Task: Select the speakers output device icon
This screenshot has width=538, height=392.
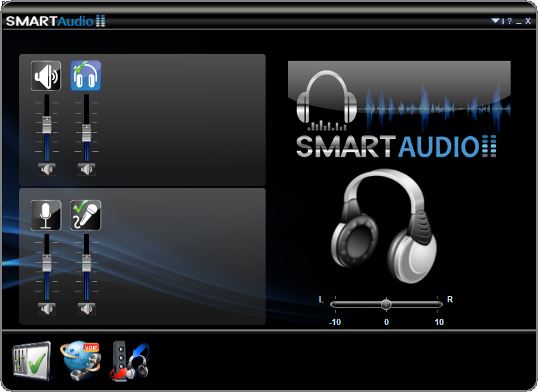Action: [x=46, y=76]
